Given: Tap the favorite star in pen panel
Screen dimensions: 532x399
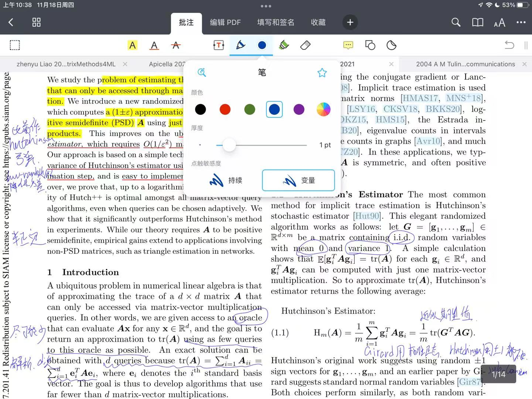Looking at the screenshot, I should click(x=322, y=72).
